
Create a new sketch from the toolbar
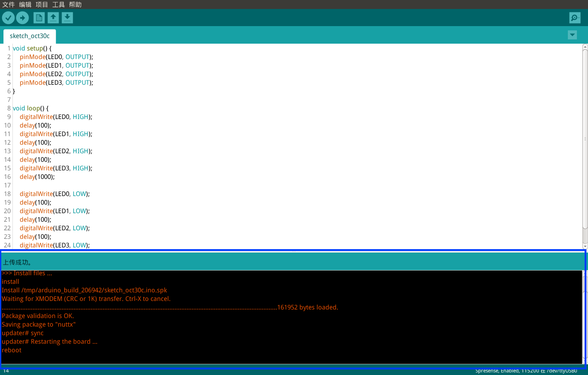coord(39,18)
